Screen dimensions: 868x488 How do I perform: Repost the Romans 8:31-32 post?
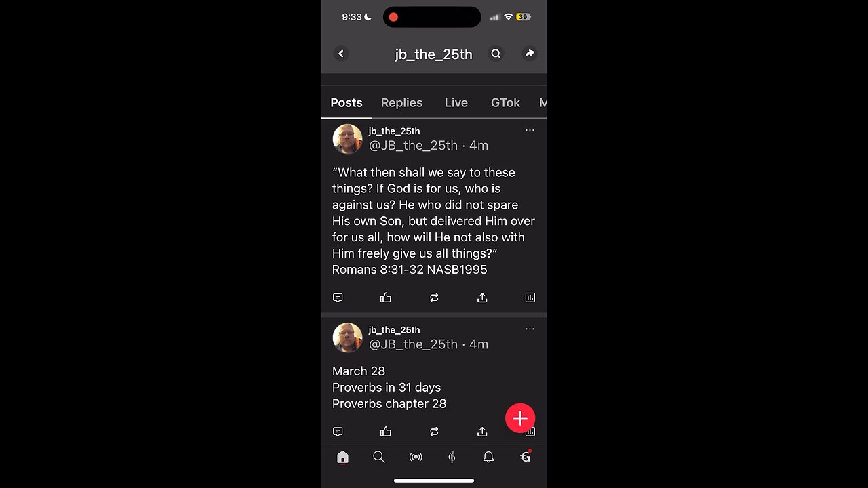(434, 298)
